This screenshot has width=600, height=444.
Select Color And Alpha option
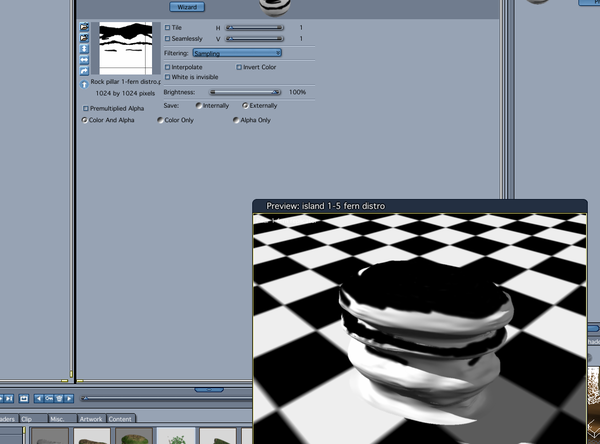pyautogui.click(x=84, y=120)
